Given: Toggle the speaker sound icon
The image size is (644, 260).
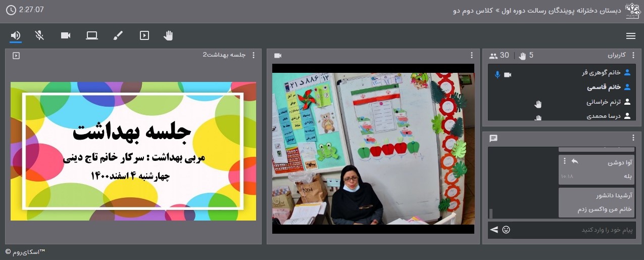Looking at the screenshot, I should 16,35.
